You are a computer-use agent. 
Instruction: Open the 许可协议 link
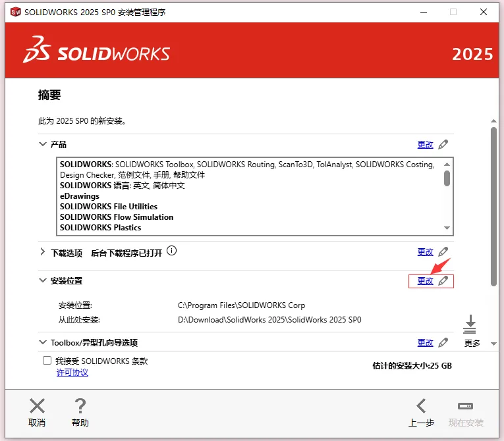pos(72,373)
